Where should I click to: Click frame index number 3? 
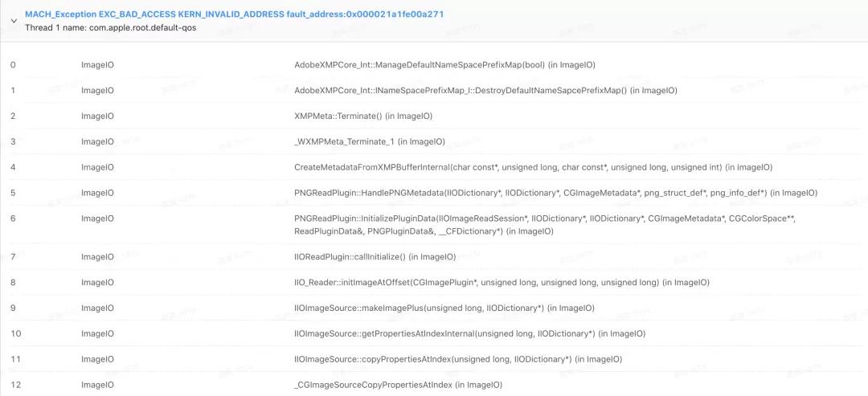(13, 142)
